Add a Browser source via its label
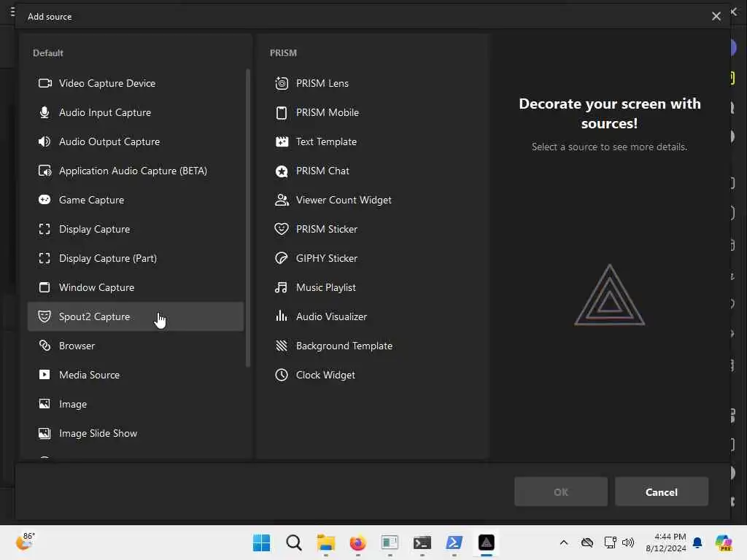Screen dimensions: 747x560 [77, 346]
